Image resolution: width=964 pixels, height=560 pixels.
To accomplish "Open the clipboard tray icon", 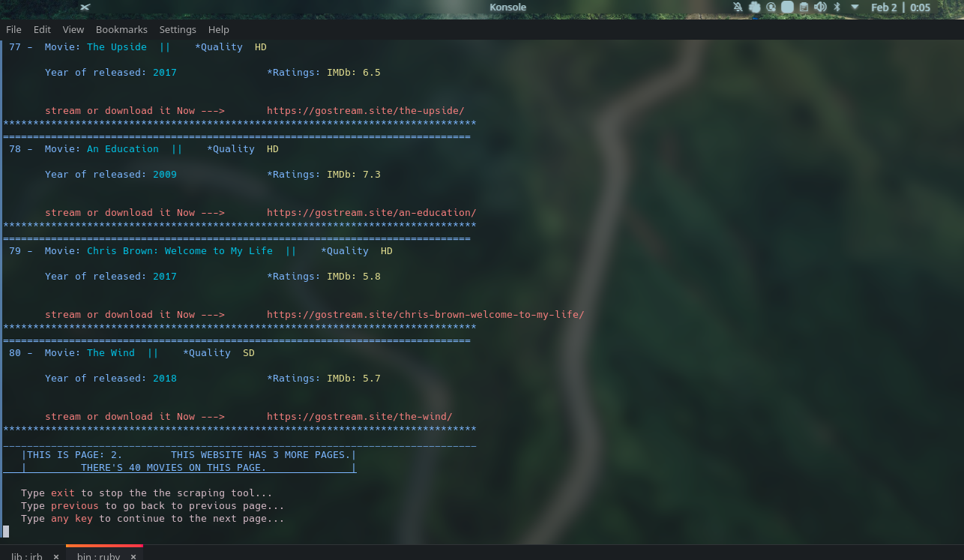I will pos(804,7).
